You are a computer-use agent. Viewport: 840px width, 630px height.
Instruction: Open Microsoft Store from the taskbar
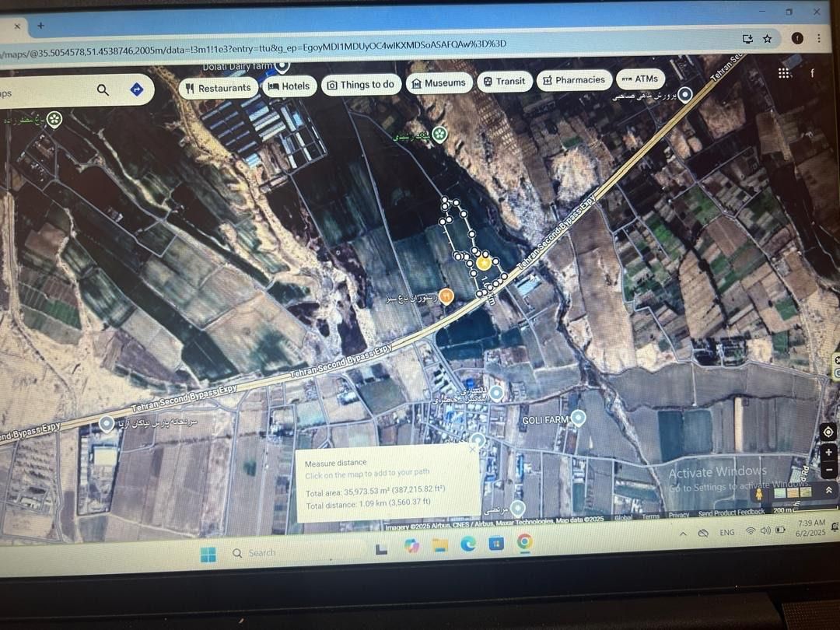[496, 543]
